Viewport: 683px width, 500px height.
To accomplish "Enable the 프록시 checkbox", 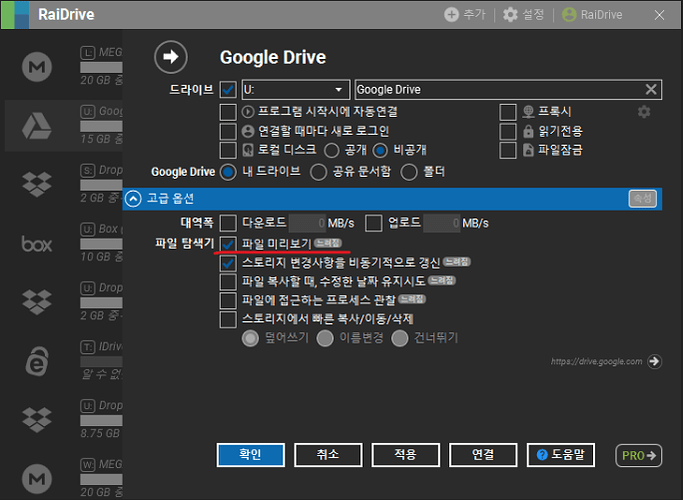I will pos(508,112).
